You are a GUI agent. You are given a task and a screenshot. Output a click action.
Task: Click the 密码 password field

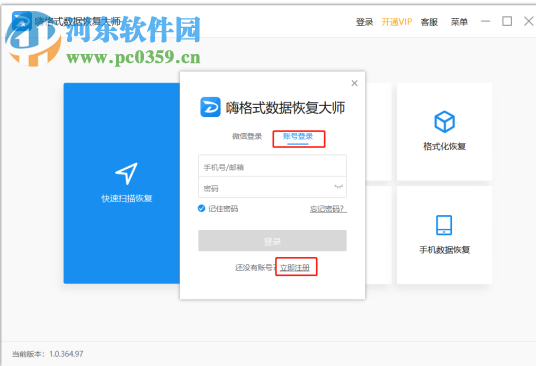coord(272,187)
